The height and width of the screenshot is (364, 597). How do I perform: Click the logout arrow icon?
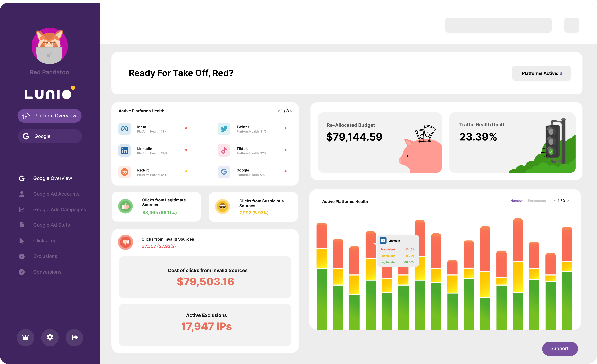pos(75,337)
